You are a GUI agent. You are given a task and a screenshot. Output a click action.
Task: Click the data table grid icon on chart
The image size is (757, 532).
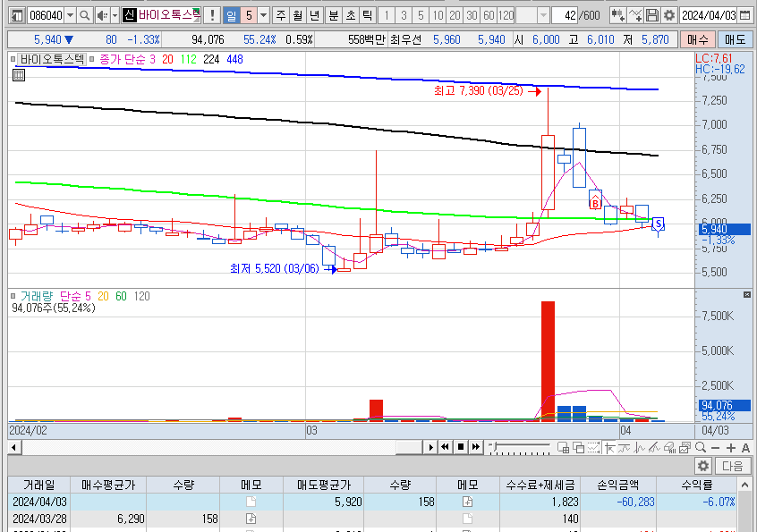(x=19, y=75)
